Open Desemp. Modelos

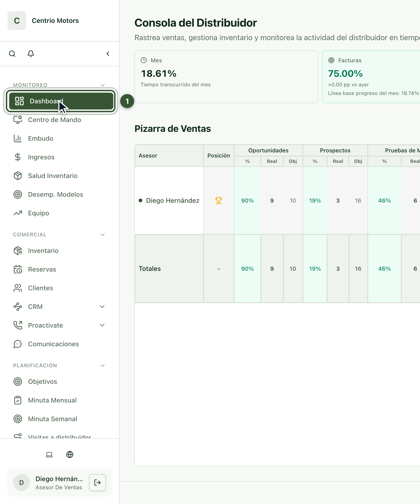(x=59, y=194)
